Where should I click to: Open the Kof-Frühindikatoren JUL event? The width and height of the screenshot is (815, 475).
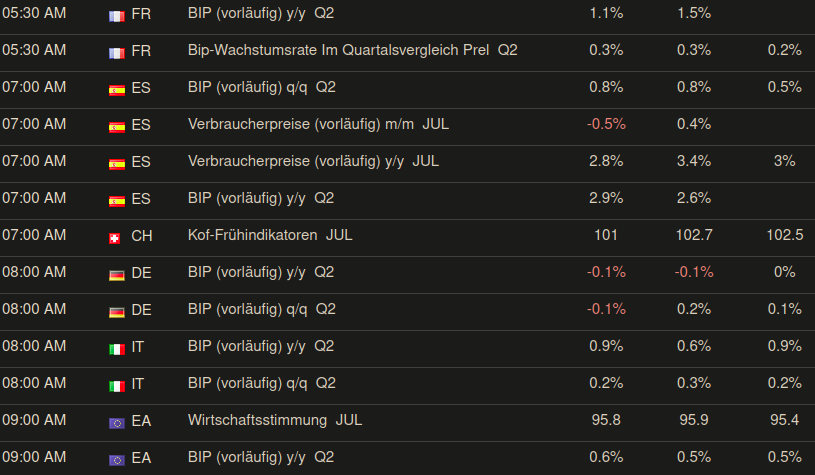click(270, 236)
